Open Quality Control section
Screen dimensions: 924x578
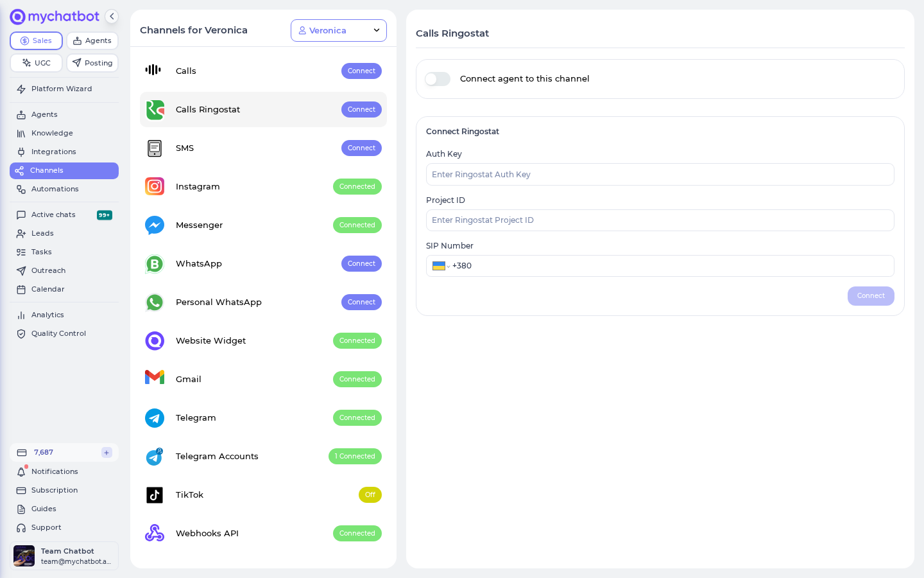(64, 333)
